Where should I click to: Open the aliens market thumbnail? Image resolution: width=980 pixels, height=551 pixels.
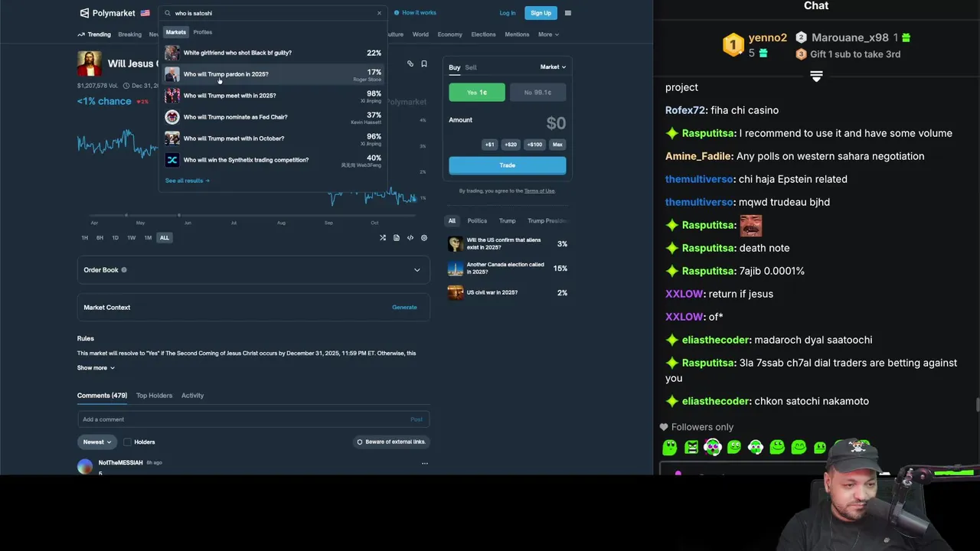pos(456,244)
